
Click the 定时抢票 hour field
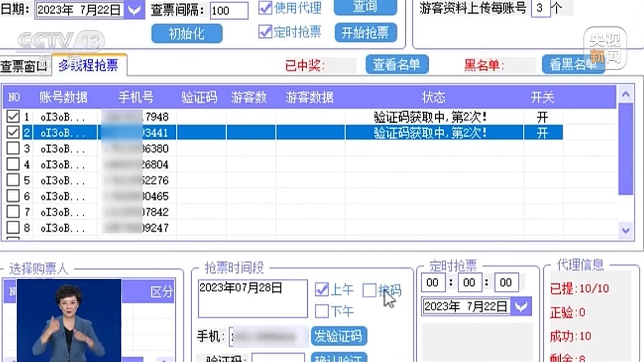coord(433,283)
